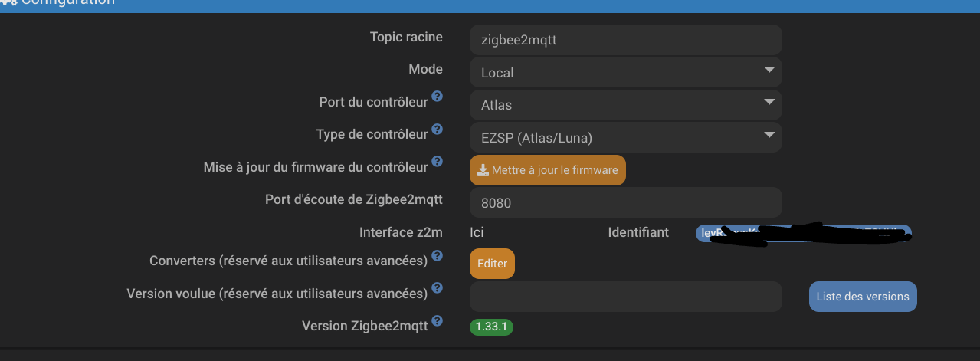The width and height of the screenshot is (980, 361).
Task: Click the Topic racine input field
Action: coord(625,40)
